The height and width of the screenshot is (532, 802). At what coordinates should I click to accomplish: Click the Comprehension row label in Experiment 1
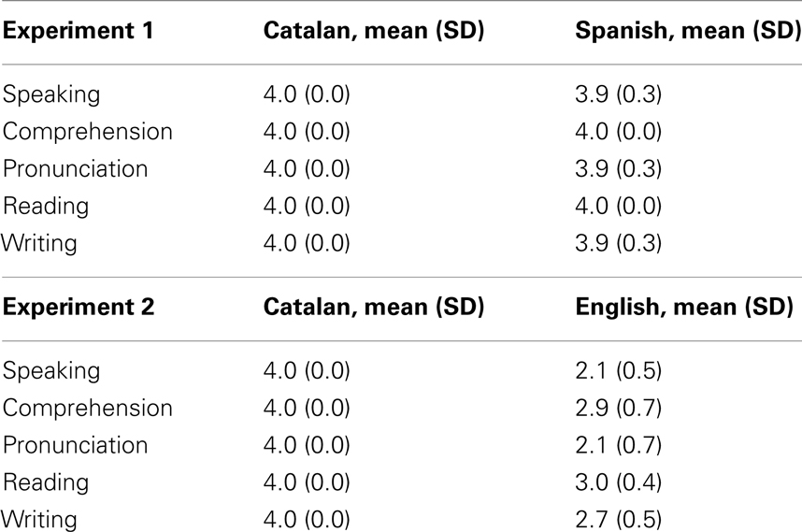tap(88, 132)
